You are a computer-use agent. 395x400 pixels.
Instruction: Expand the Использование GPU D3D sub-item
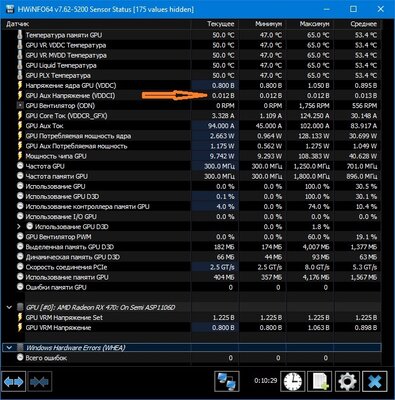pos(19,227)
